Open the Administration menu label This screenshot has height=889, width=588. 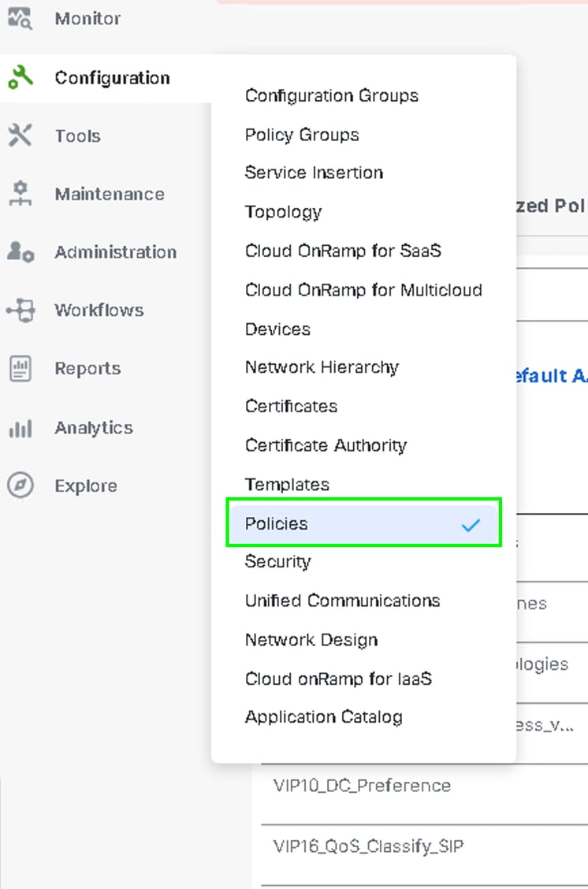coord(116,251)
